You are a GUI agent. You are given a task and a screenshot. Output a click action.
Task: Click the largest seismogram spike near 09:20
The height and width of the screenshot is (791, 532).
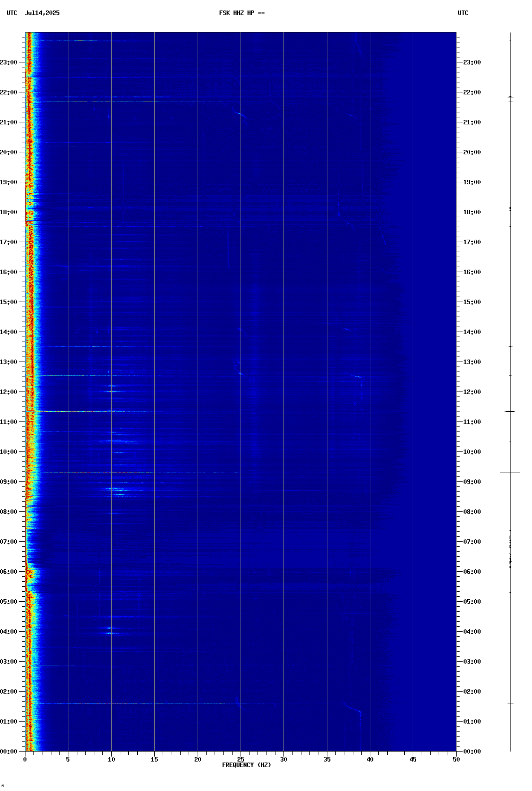pyautogui.click(x=510, y=472)
